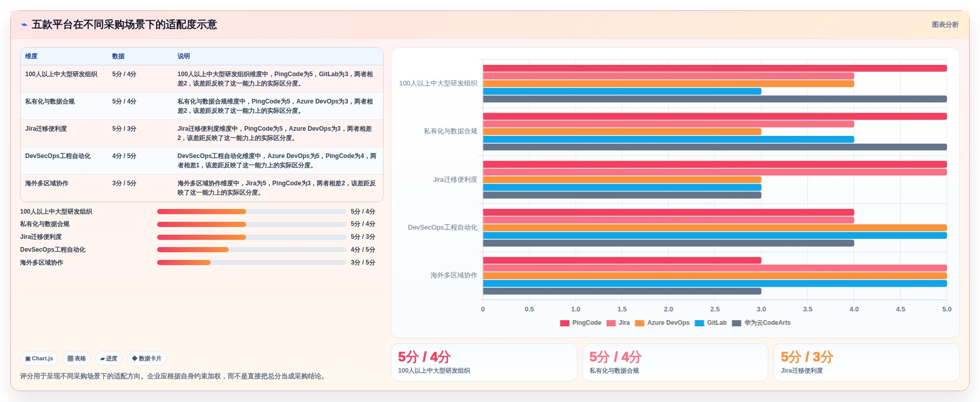980x402 pixels.
Task: Click the x-axis tick label 2.5
Action: (715, 309)
